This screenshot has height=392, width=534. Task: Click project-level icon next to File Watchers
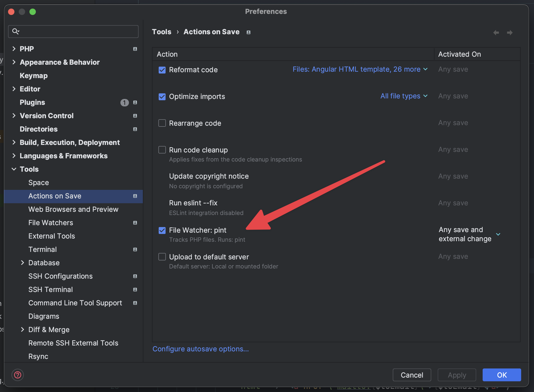pos(135,223)
